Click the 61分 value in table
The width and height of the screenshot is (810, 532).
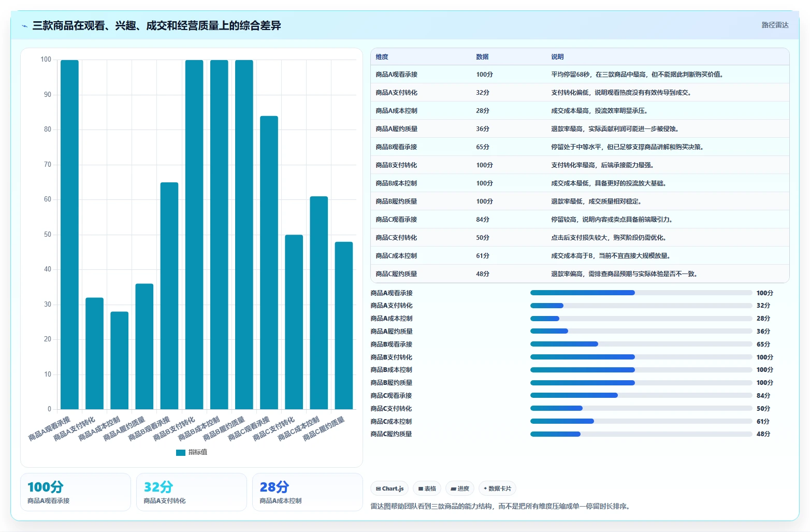coord(483,256)
